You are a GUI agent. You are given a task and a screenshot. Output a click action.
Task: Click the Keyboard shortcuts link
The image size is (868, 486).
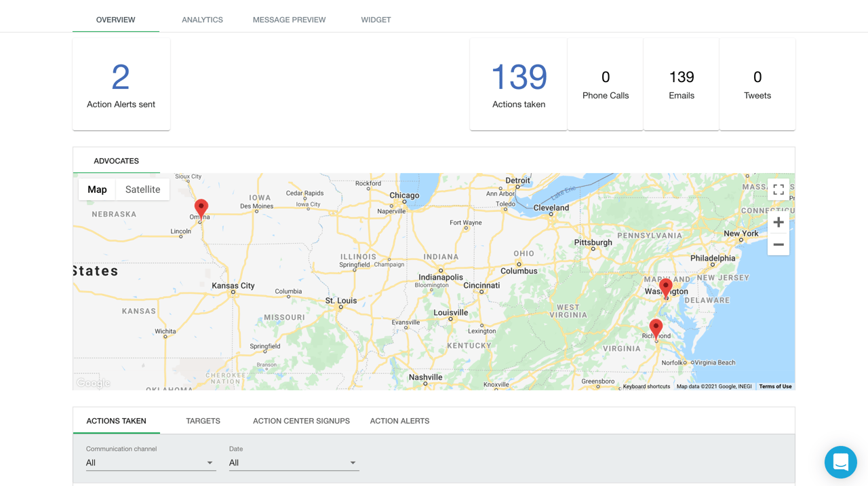tap(646, 386)
